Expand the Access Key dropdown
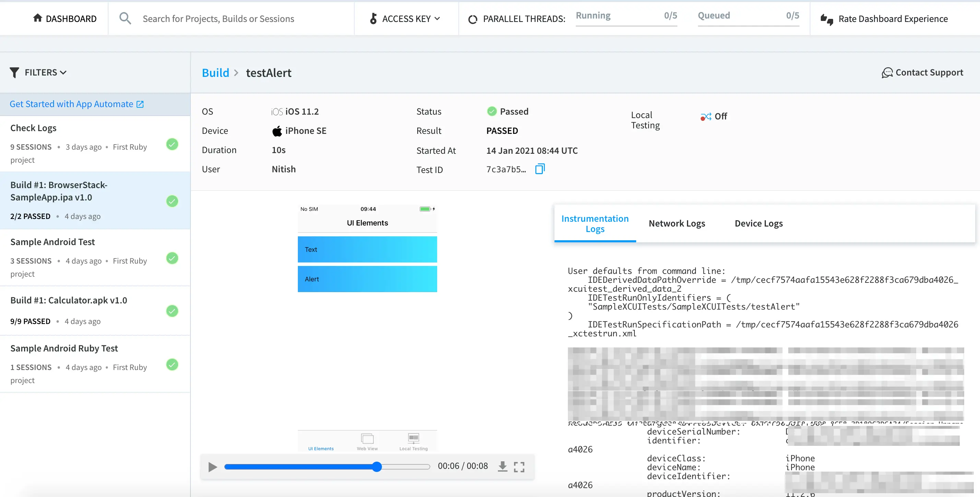This screenshot has height=497, width=980. point(437,18)
